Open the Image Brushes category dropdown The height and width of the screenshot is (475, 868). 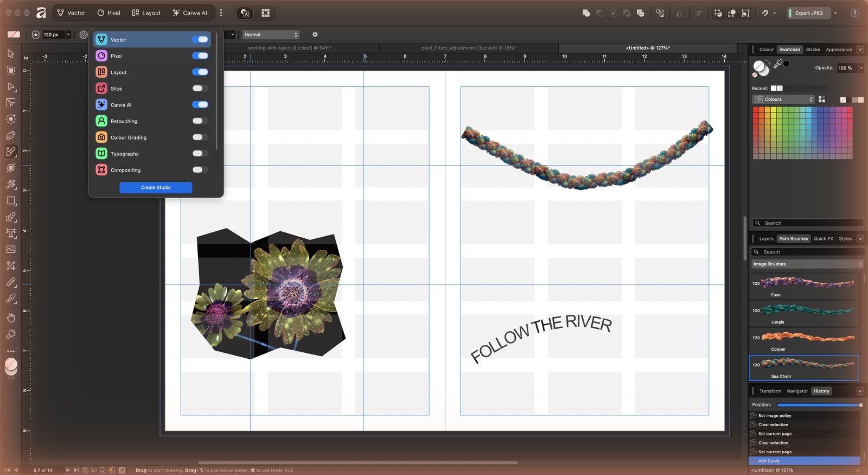pyautogui.click(x=807, y=264)
